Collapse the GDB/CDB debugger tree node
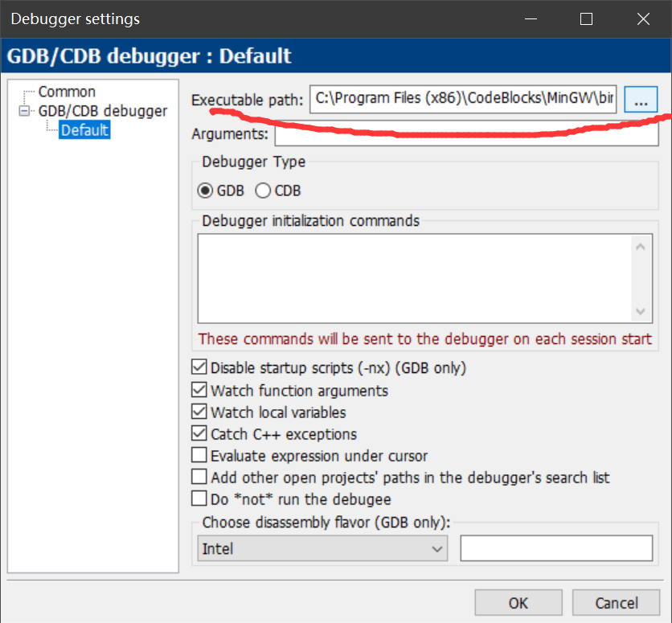This screenshot has width=672, height=623. pyautogui.click(x=24, y=111)
